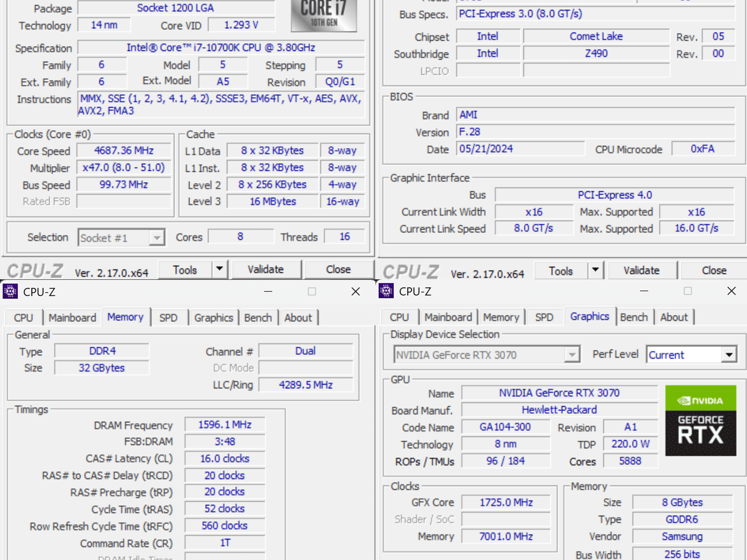This screenshot has width=747, height=560.
Task: Click the CPU-Z app icon in Memory window
Action: tap(10, 291)
